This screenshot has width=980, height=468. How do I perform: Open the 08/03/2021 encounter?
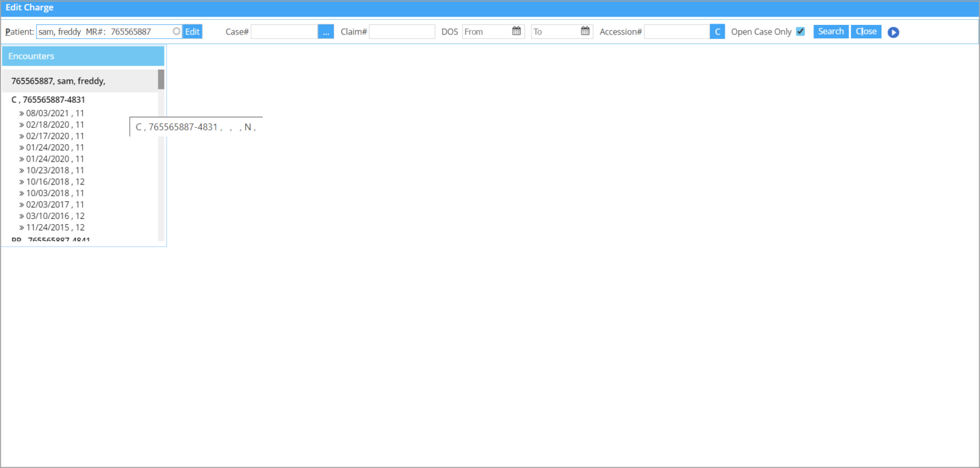click(55, 113)
